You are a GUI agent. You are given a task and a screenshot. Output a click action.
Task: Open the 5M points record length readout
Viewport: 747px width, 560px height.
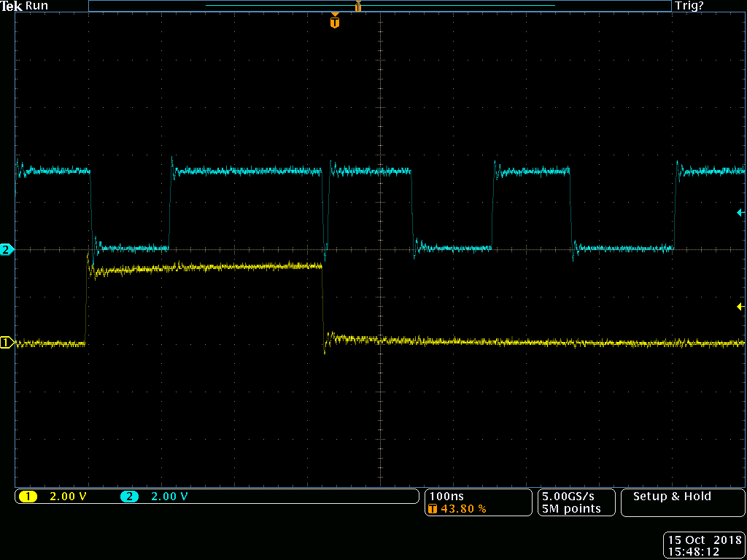pos(570,509)
